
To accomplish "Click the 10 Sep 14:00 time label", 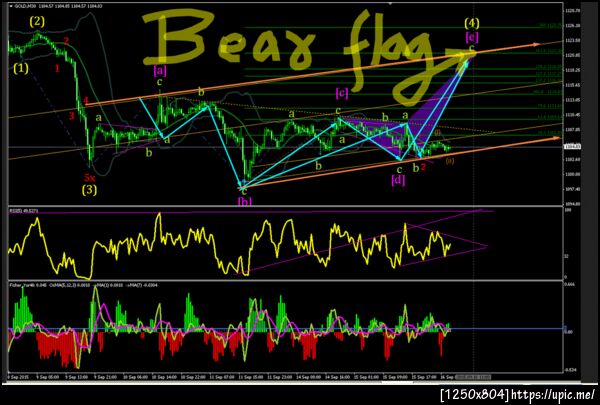I will (x=165, y=377).
